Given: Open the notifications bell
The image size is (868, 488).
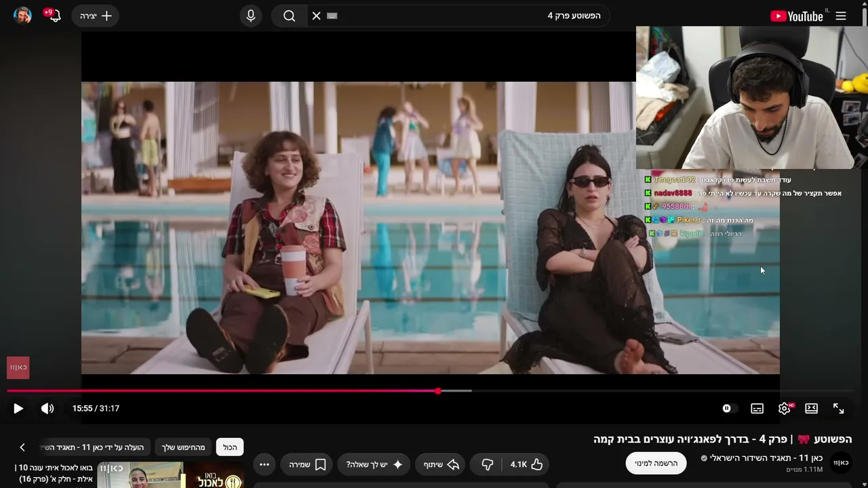Looking at the screenshot, I should point(54,16).
